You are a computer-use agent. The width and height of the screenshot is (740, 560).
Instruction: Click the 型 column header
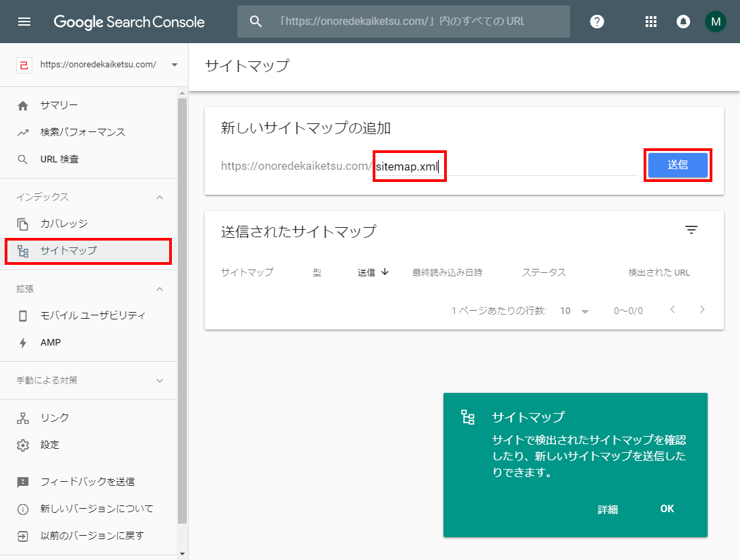317,273
